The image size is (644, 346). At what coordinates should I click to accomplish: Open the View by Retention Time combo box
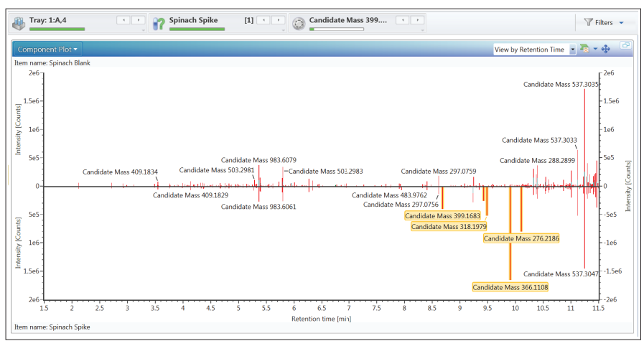point(534,50)
